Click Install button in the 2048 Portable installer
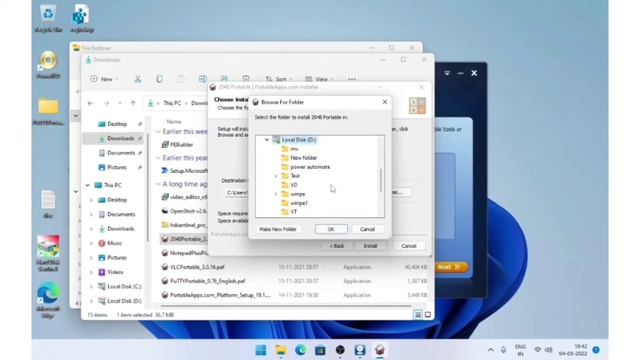Viewport: 640px width, 360px height. tap(370, 246)
